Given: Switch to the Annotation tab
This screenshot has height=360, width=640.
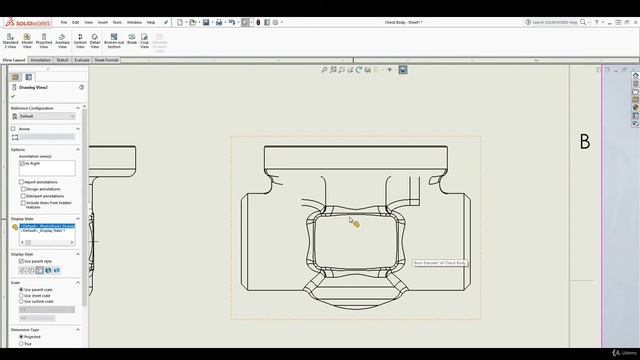Looking at the screenshot, I should coord(40,60).
